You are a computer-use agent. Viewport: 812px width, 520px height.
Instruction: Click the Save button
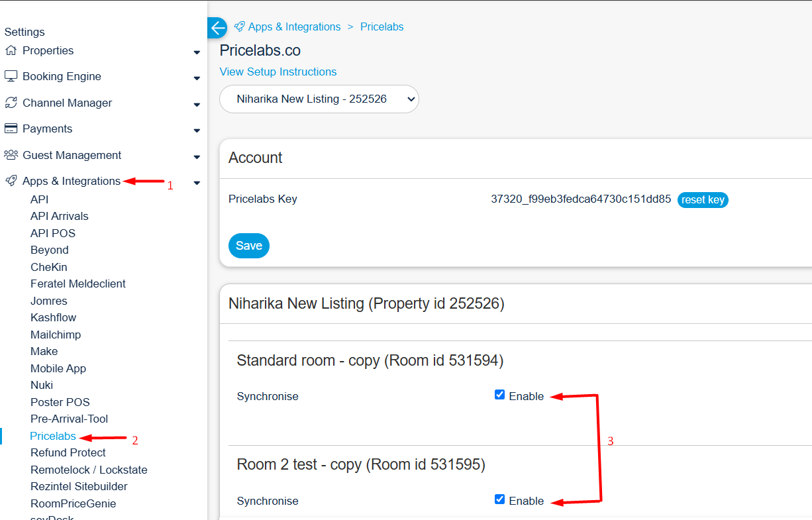[249, 246]
